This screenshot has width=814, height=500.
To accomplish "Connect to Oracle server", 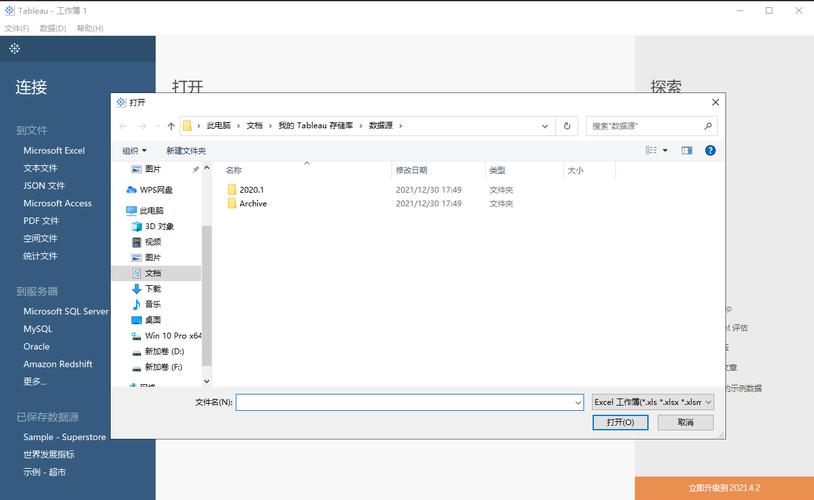I will (36, 346).
